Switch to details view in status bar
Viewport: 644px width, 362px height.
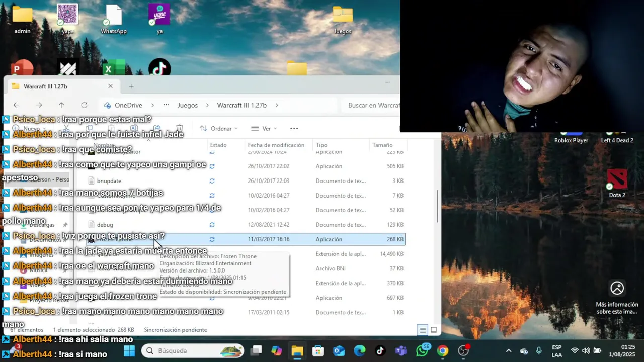click(x=423, y=330)
